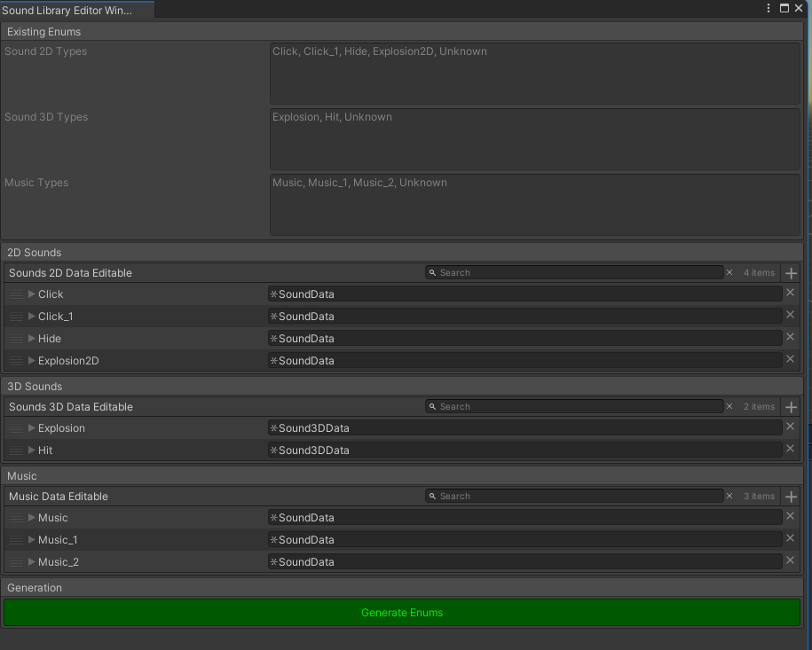Add new item to Music Data list
812x650 pixels.
point(792,497)
